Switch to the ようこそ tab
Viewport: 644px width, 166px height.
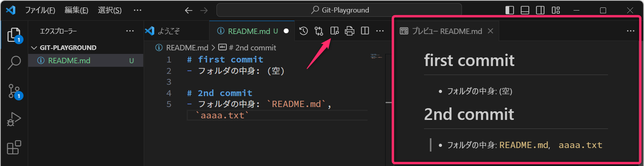tap(168, 31)
